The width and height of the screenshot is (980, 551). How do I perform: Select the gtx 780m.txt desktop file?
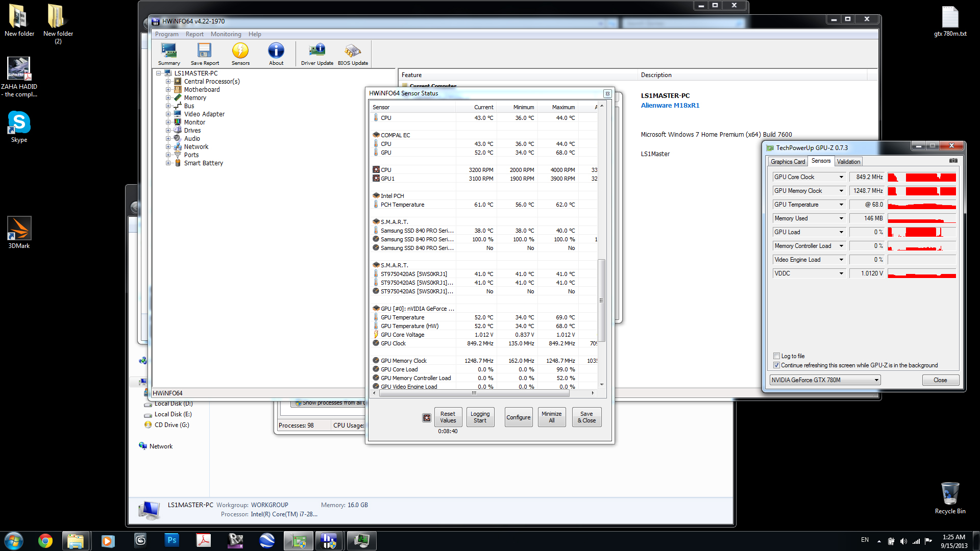(x=950, y=22)
